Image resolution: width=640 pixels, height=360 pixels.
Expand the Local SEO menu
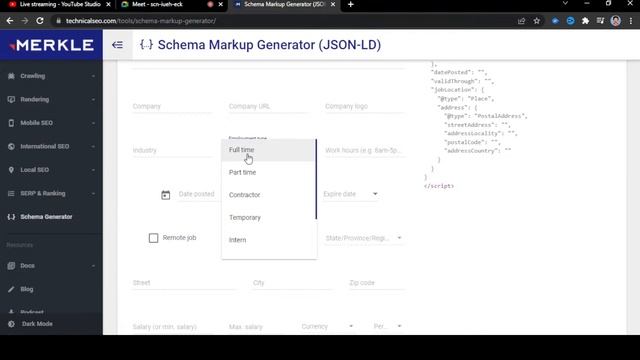point(93,170)
